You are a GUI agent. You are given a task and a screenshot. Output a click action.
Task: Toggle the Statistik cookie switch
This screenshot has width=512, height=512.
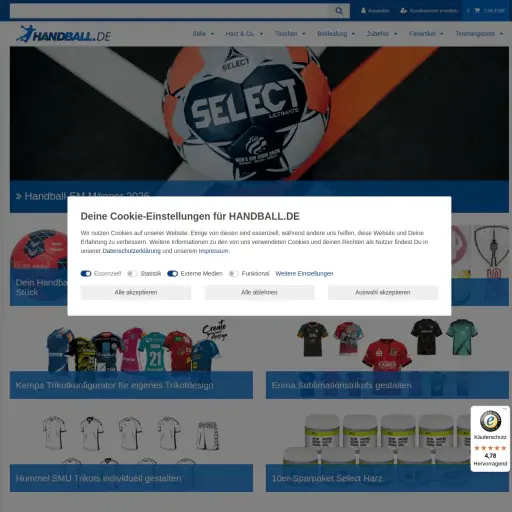click(132, 274)
